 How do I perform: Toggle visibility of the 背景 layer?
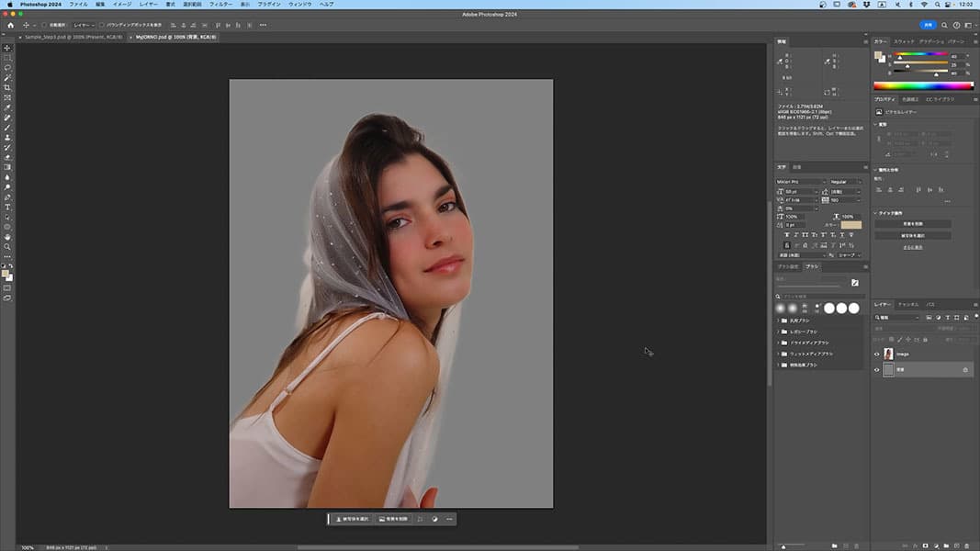[x=876, y=370]
